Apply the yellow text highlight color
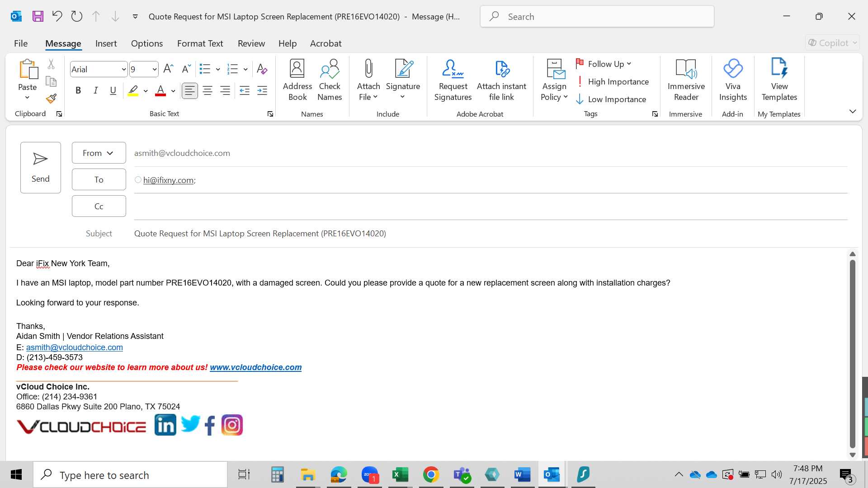This screenshot has height=488, width=868. coord(133,91)
